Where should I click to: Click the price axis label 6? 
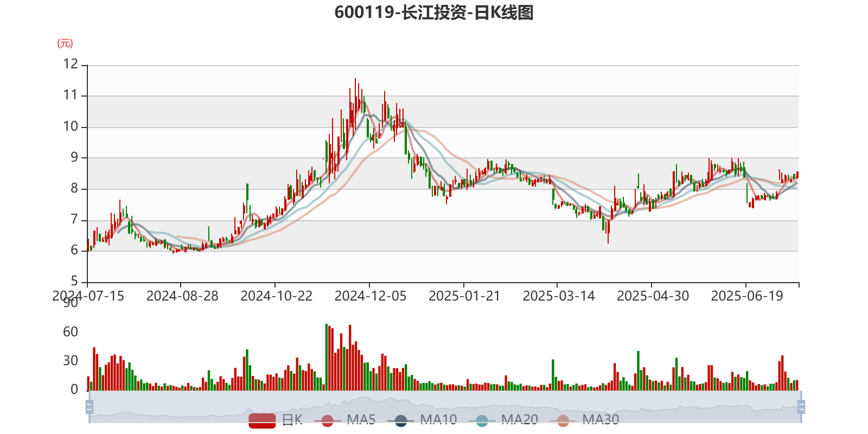coord(74,251)
